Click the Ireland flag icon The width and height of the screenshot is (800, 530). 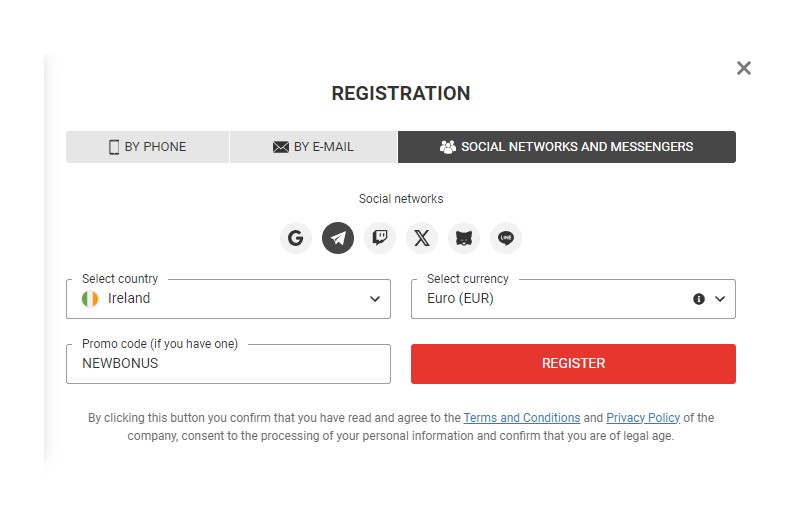click(x=90, y=298)
